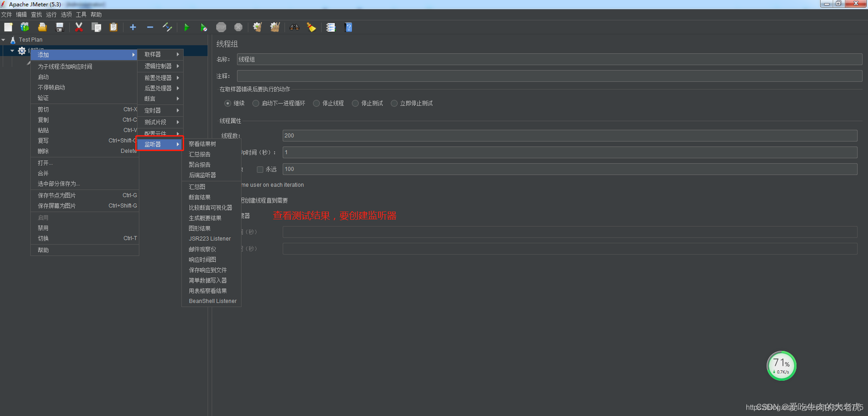Screen dimensions: 868x416
Task: Expand the 断言 submenu
Action: tap(161, 99)
